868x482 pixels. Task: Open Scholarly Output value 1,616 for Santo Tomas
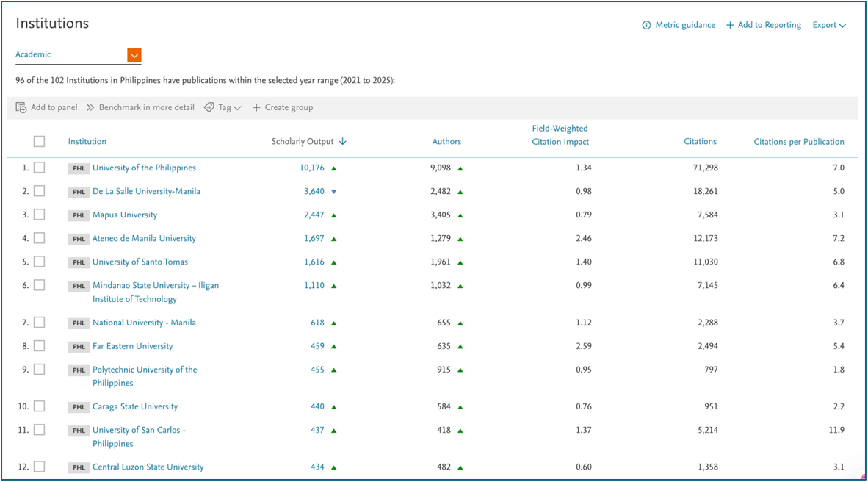[x=314, y=262]
